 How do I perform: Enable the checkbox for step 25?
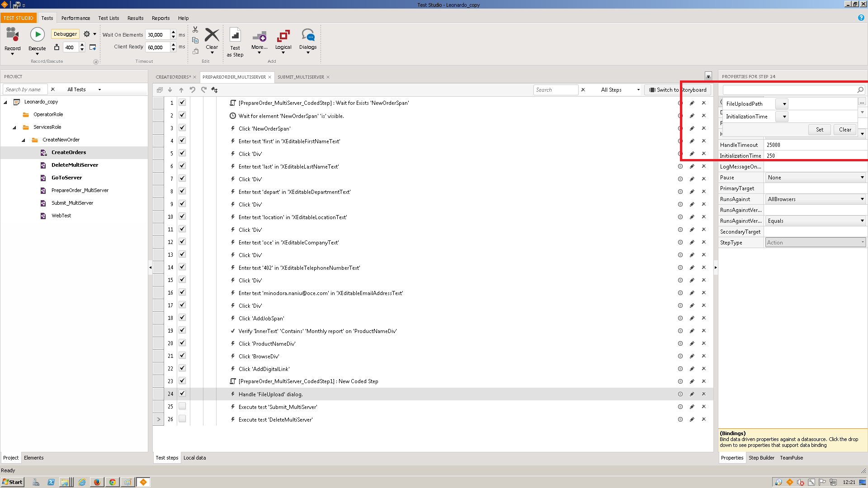pyautogui.click(x=182, y=406)
